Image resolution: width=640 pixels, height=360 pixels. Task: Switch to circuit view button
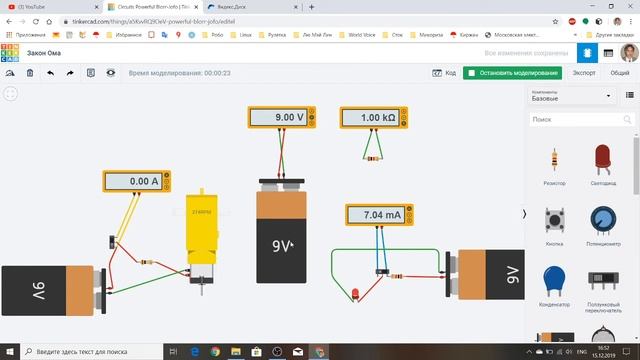[587, 53]
